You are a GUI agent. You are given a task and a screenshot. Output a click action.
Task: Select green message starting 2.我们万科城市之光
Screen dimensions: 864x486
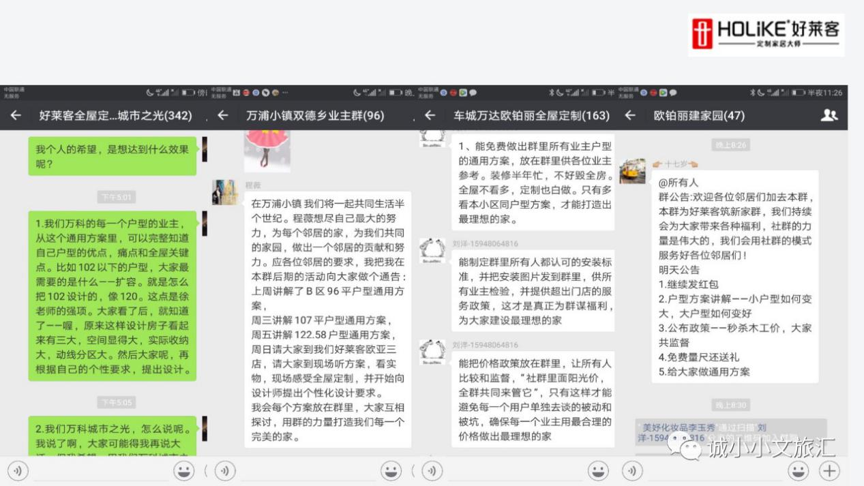(x=112, y=436)
